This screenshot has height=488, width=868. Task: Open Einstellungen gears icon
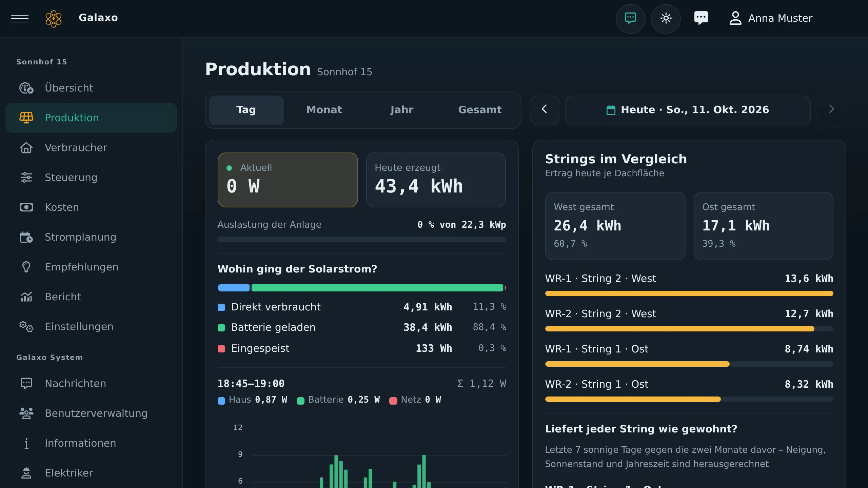pyautogui.click(x=26, y=327)
